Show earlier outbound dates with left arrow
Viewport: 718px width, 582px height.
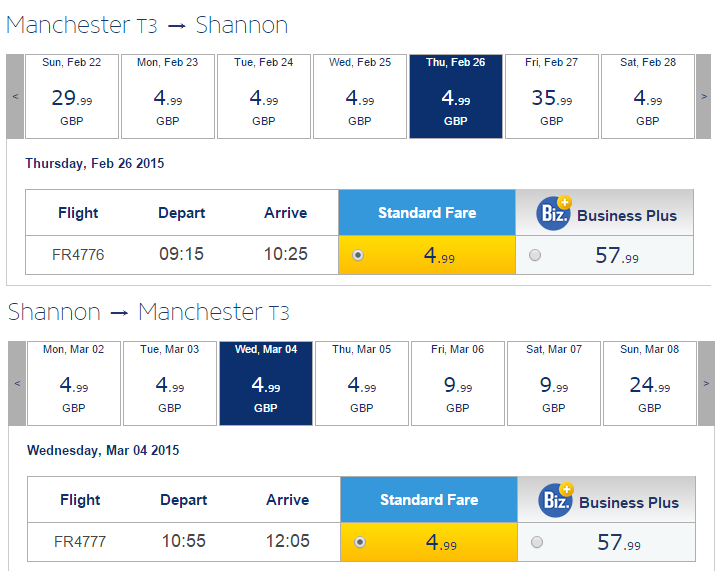[15, 96]
